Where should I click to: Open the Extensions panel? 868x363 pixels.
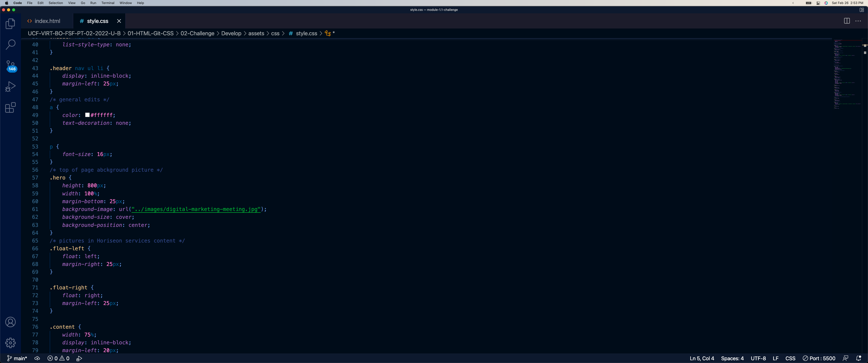click(x=10, y=107)
